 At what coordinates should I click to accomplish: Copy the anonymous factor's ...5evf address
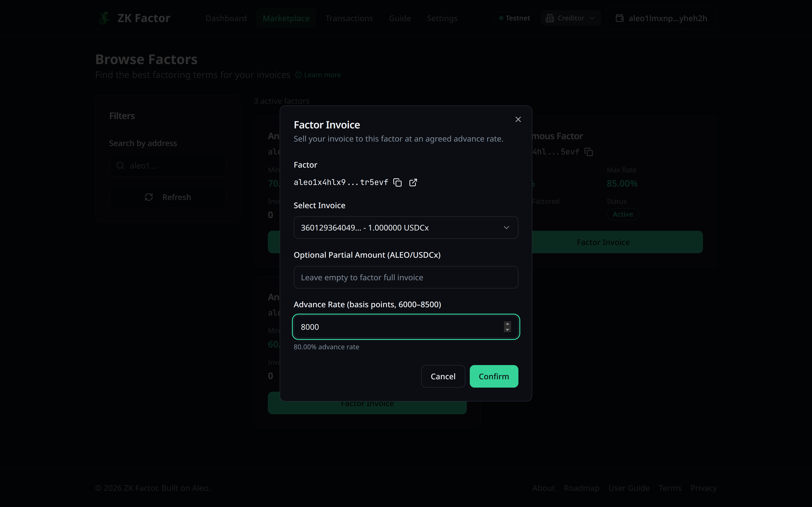tap(589, 152)
